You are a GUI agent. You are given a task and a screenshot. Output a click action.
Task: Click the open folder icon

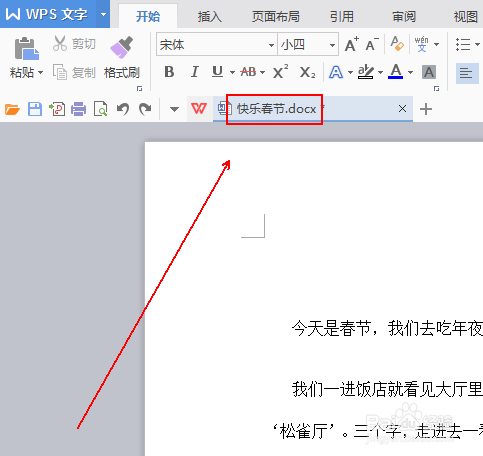(12, 109)
